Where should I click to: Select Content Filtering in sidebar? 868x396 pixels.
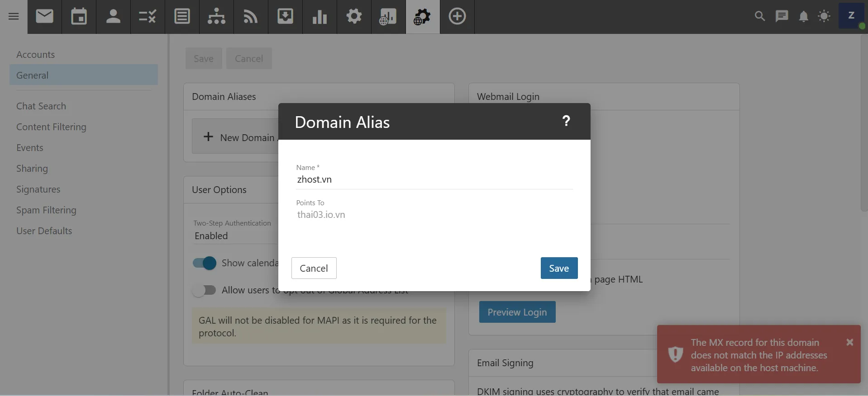pos(51,127)
